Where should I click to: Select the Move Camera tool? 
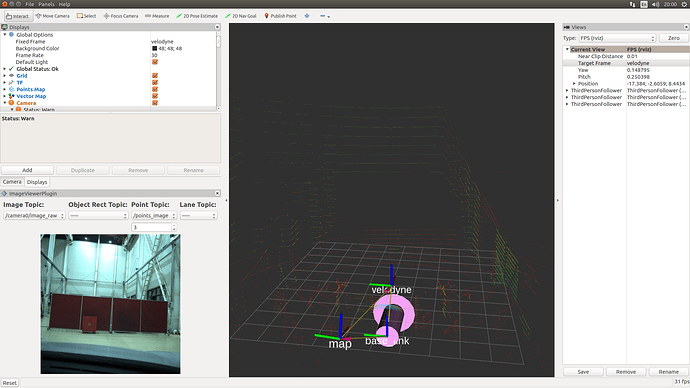(x=53, y=16)
